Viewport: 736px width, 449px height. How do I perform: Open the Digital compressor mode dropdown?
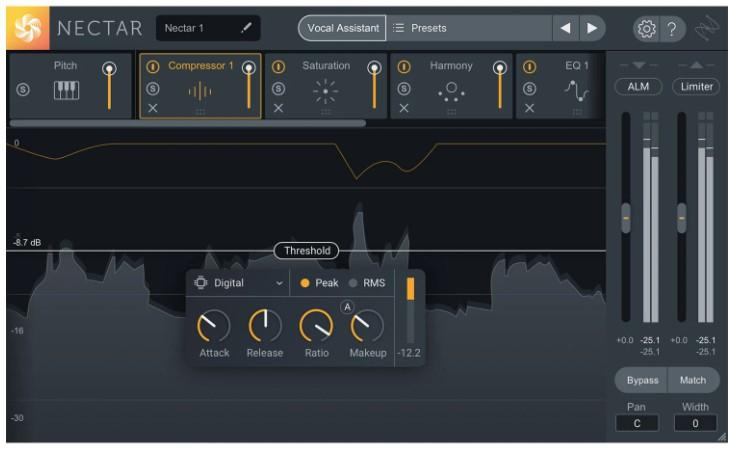tap(239, 283)
